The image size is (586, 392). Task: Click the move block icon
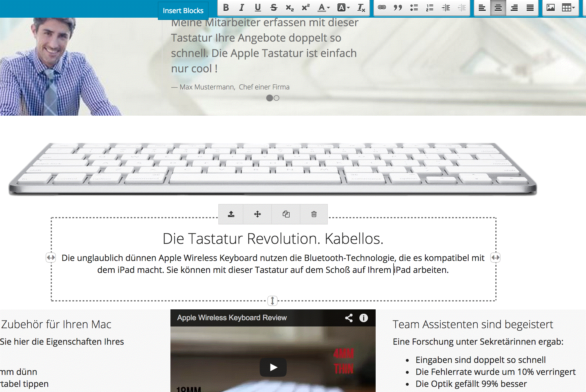(x=257, y=214)
